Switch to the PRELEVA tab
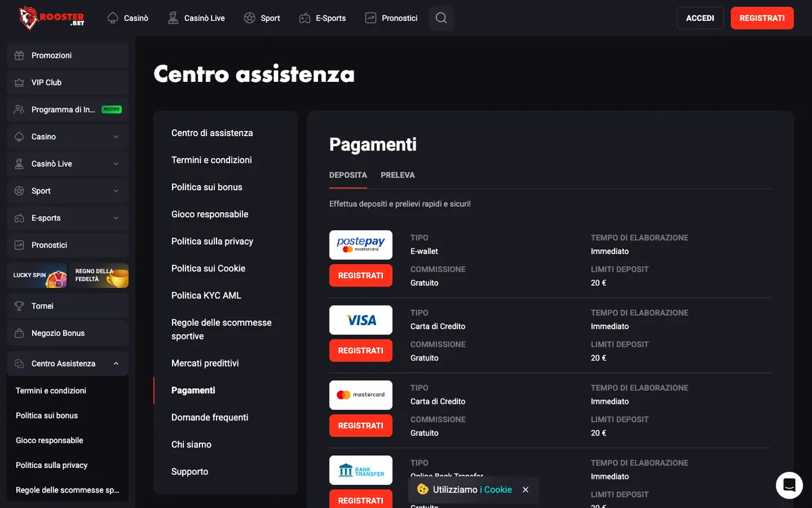 point(398,175)
